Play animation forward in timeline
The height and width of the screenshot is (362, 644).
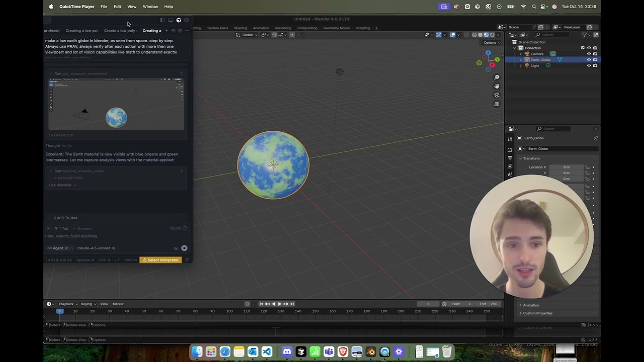(x=280, y=304)
